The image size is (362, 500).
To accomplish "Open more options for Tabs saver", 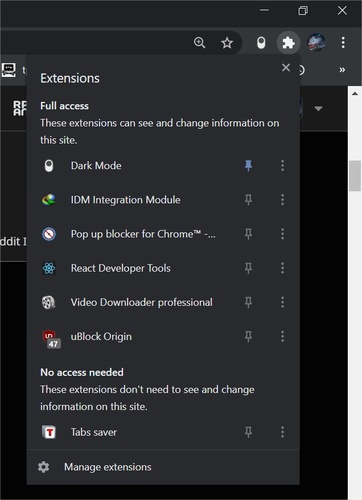I will 282,432.
